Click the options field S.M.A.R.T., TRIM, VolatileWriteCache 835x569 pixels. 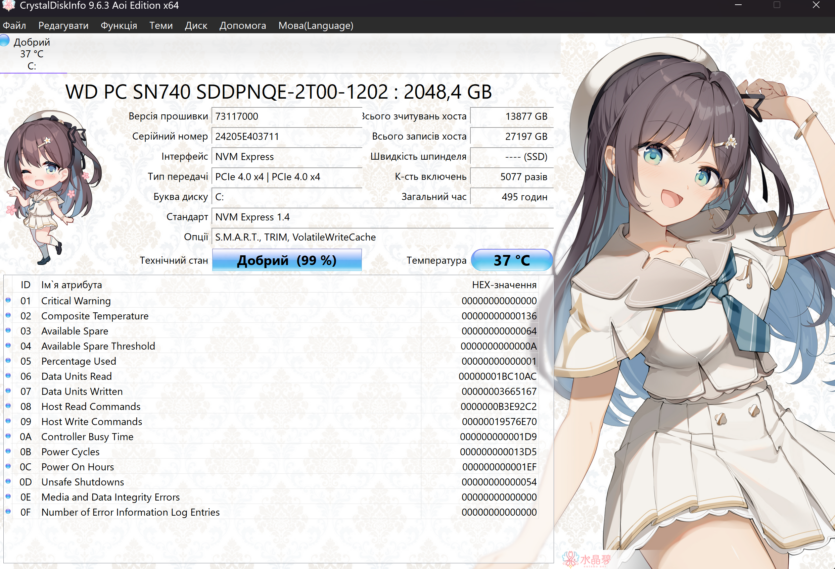tap(382, 237)
